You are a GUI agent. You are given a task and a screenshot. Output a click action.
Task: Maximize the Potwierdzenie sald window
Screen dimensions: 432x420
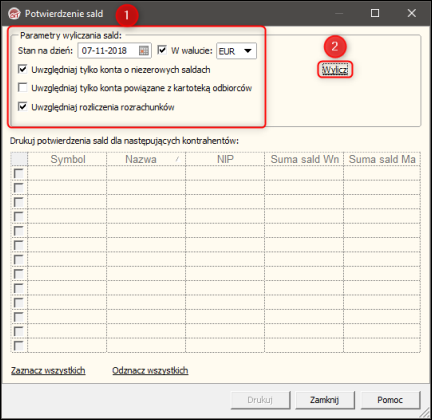[x=375, y=13]
